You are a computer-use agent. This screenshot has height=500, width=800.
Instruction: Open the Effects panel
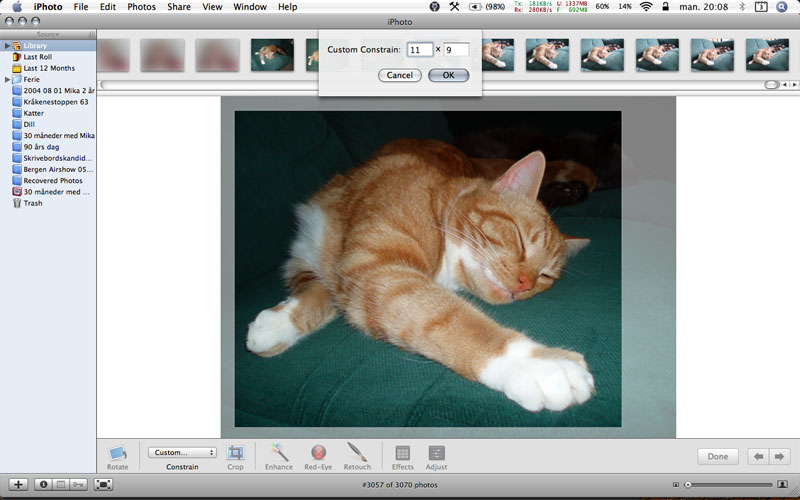(x=402, y=453)
